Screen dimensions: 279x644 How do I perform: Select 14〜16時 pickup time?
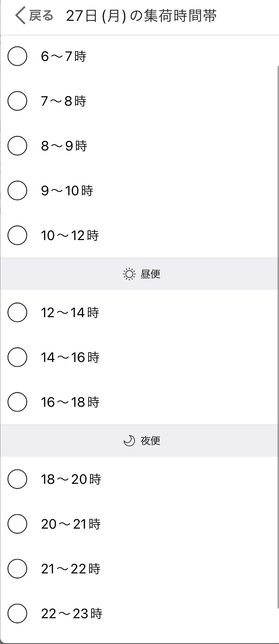[x=17, y=357]
